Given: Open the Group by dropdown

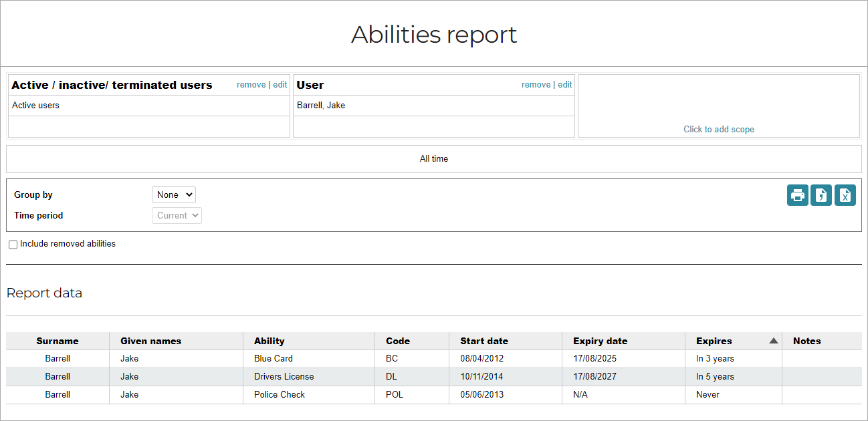Looking at the screenshot, I should 174,194.
